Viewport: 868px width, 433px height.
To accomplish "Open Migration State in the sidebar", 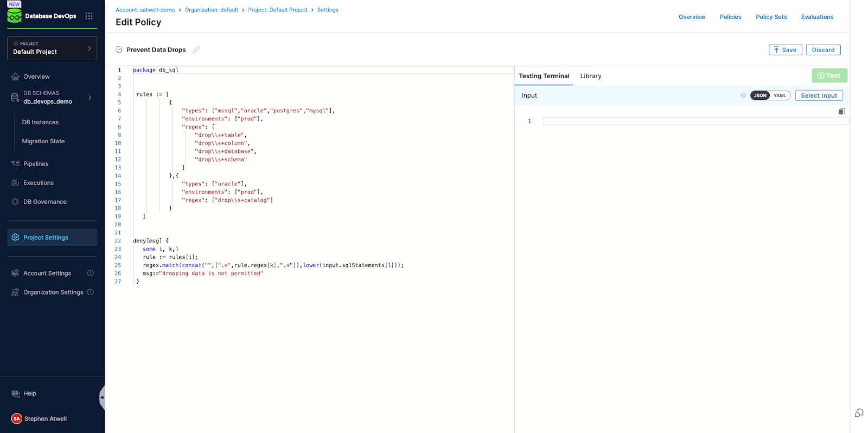I will click(43, 141).
